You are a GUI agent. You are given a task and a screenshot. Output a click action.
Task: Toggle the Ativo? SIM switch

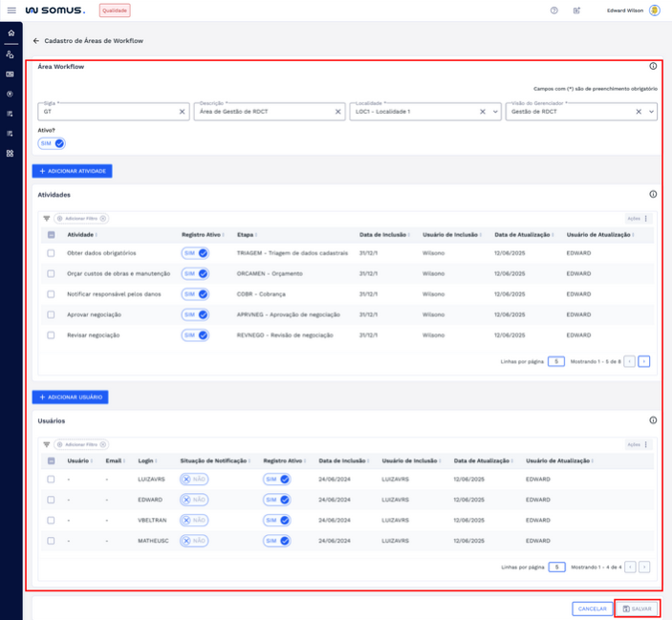[52, 143]
